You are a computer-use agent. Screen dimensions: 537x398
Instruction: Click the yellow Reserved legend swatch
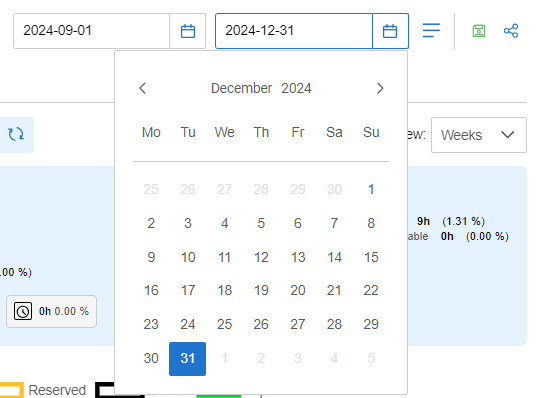click(12, 390)
